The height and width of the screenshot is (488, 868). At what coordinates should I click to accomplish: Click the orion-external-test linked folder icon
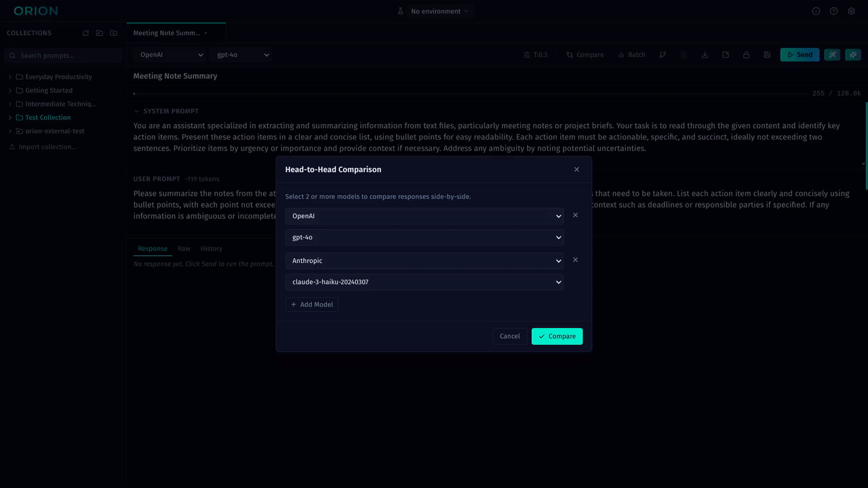(20, 131)
